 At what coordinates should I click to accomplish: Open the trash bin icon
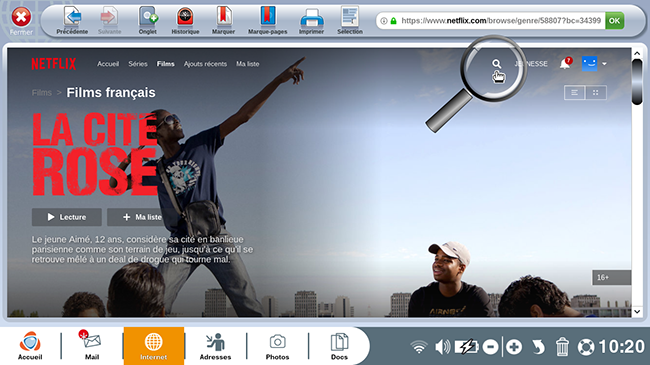tap(562, 347)
